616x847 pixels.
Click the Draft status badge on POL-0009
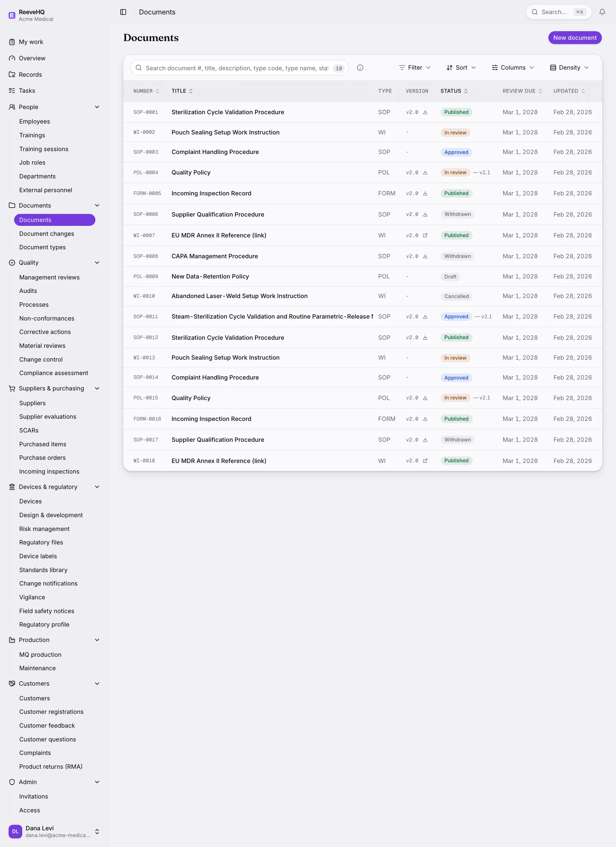450,277
